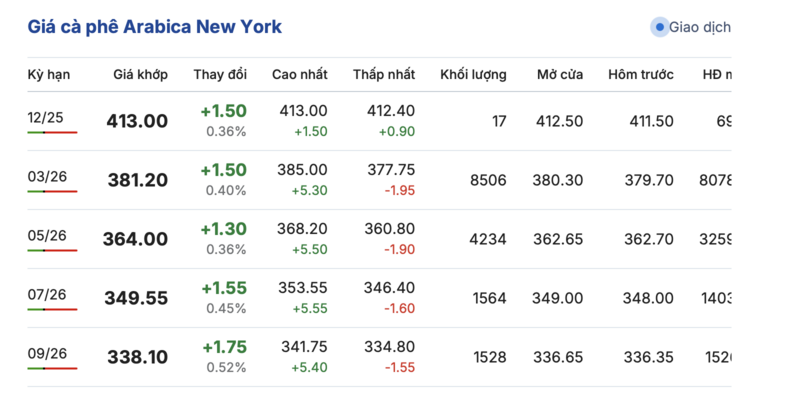The image size is (800, 403).
Task: Click the Khối lượng column header
Action: click(473, 75)
